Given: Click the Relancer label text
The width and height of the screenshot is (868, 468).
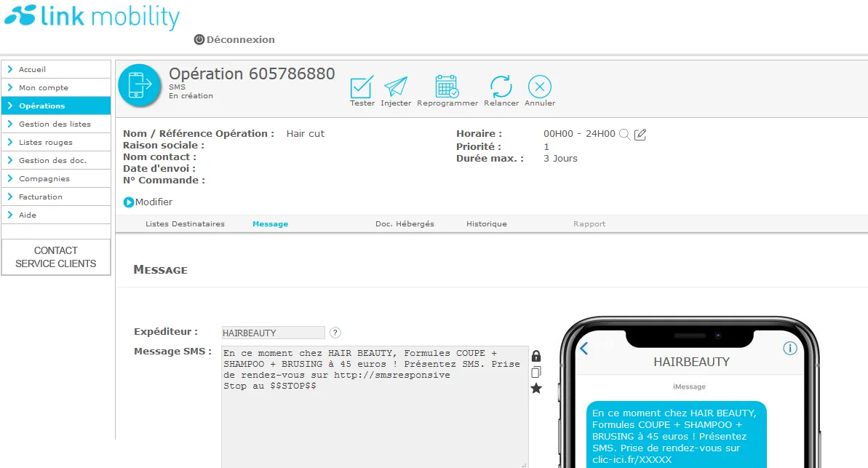Looking at the screenshot, I should pos(501,103).
